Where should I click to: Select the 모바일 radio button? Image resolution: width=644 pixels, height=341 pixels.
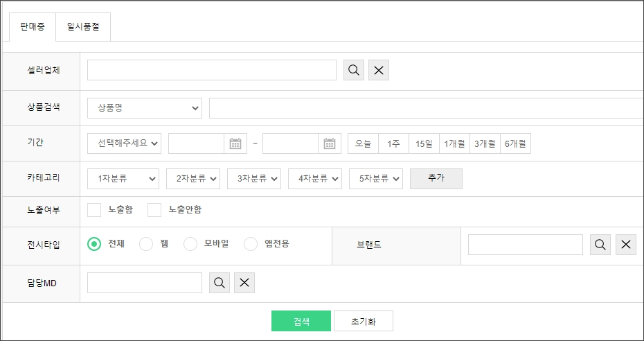(190, 244)
